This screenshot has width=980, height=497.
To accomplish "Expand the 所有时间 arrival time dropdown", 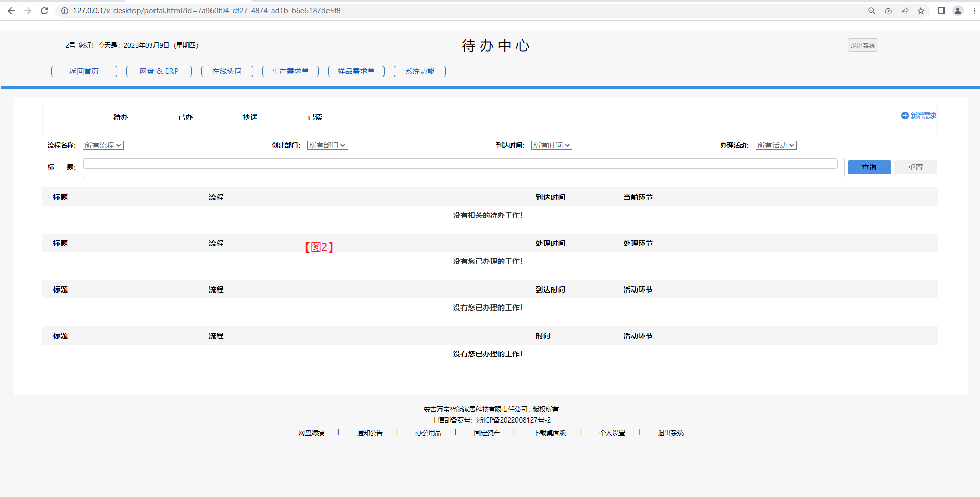I will (x=551, y=145).
